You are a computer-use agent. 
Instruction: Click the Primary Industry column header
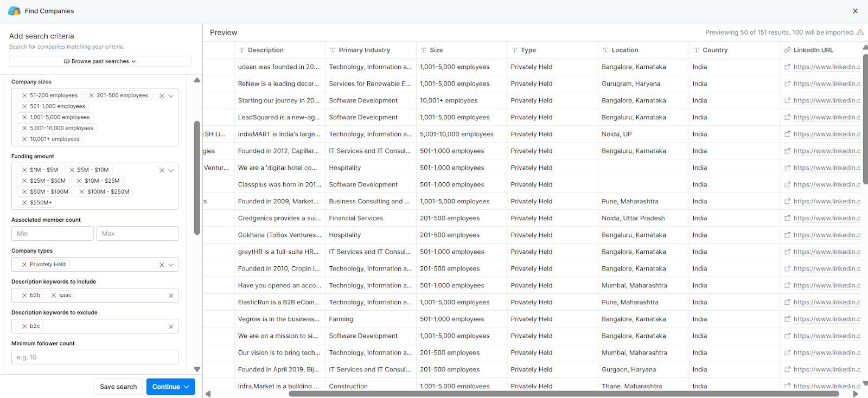(371, 50)
